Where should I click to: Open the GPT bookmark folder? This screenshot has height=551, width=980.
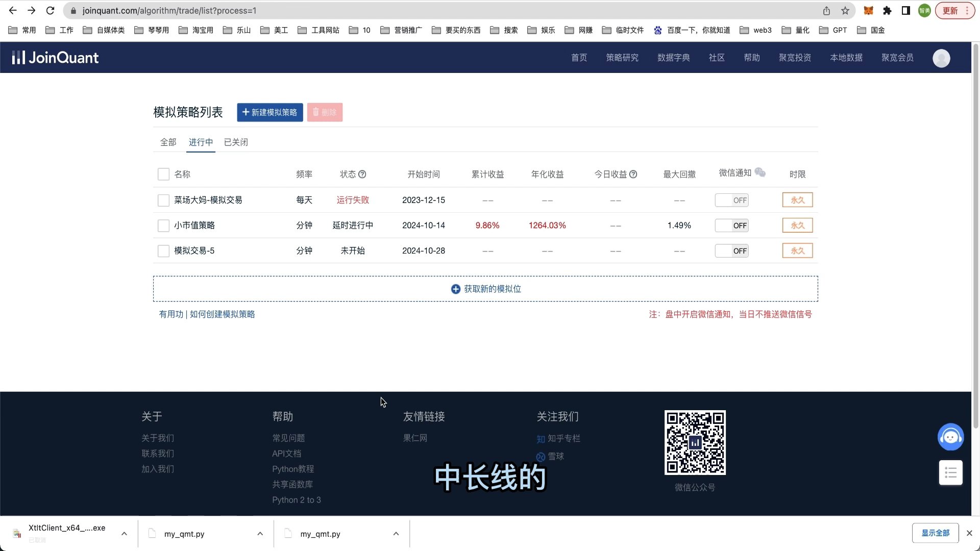833,30
